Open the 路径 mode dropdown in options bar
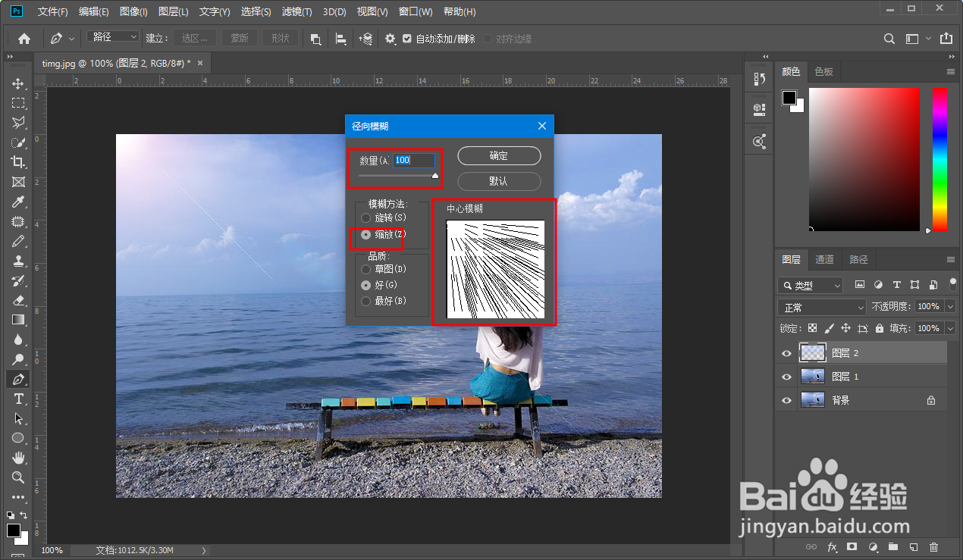Image resolution: width=963 pixels, height=560 pixels. pos(114,37)
